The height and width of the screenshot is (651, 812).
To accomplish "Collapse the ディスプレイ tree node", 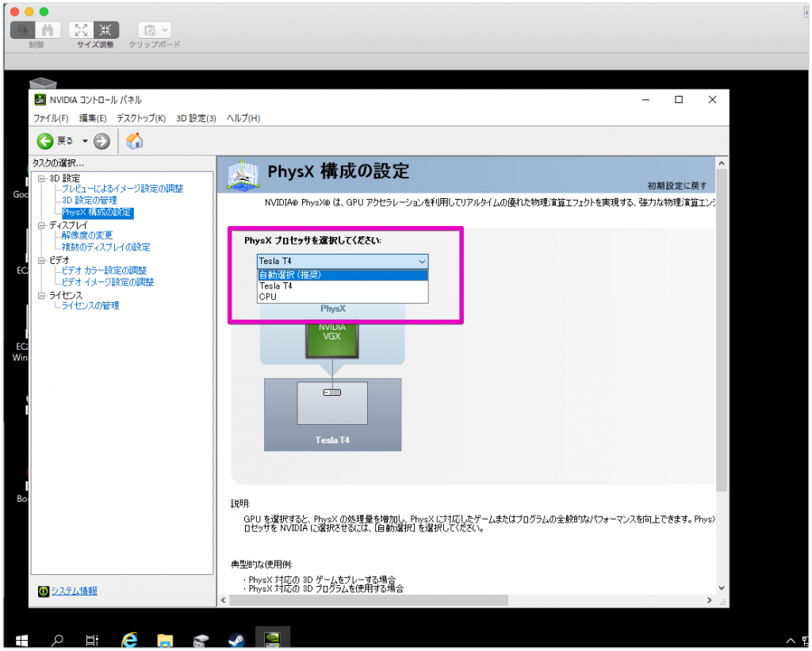I will (x=42, y=225).
